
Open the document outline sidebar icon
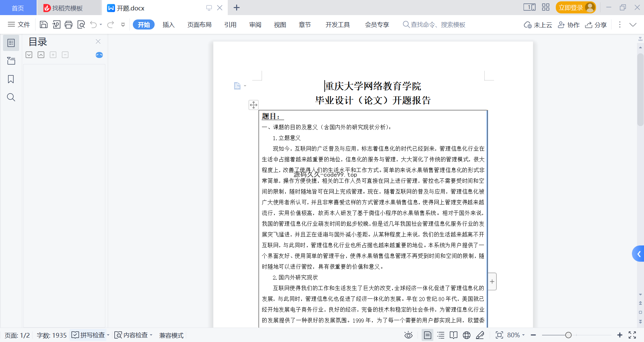pos(11,43)
